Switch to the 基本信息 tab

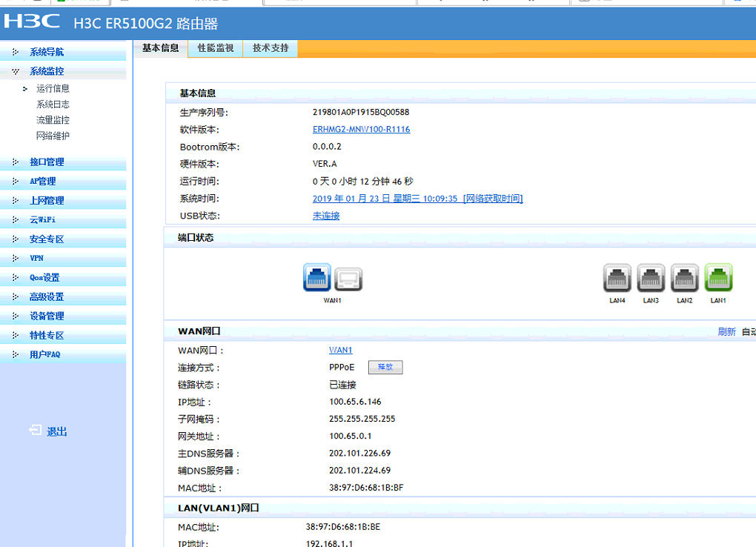pos(161,48)
